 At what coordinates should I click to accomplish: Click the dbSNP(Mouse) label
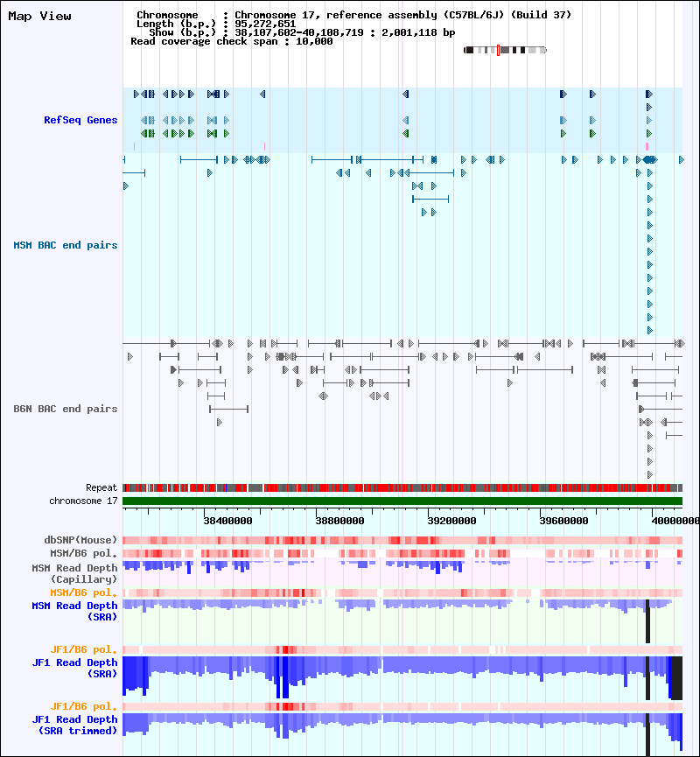click(x=80, y=540)
